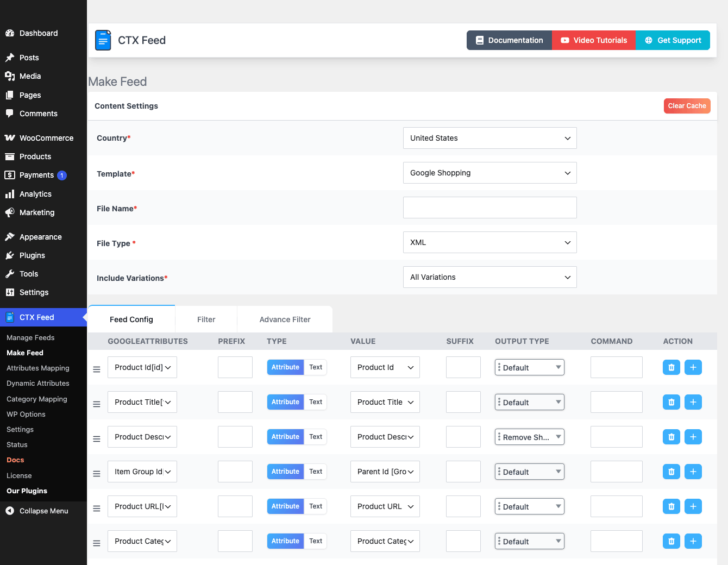Image resolution: width=728 pixels, height=565 pixels.
Task: Set Product Title row type to Attribute
Action: [x=285, y=402]
